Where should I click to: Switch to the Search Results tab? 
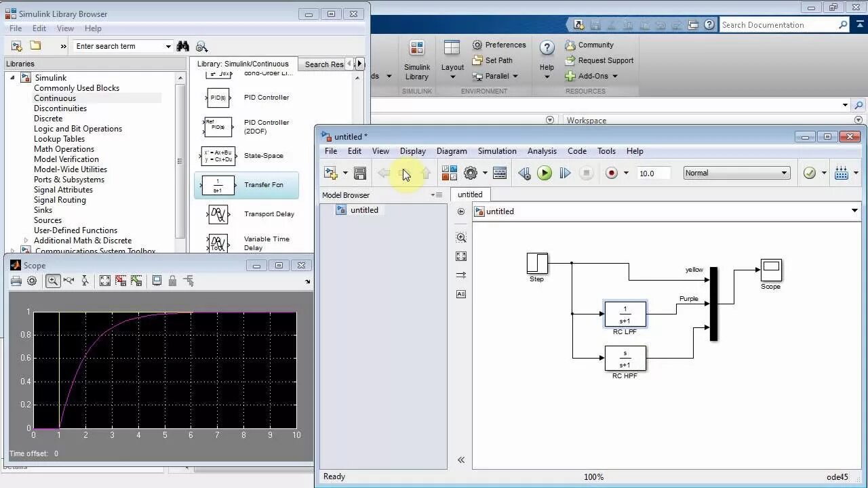click(x=324, y=64)
